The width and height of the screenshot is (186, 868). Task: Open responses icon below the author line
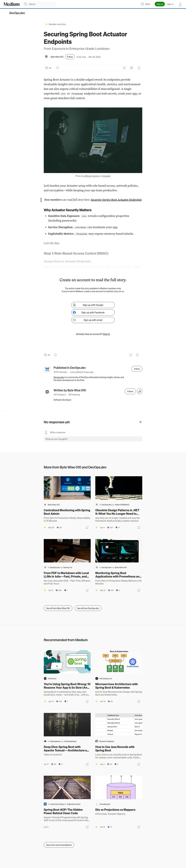[x=57, y=68]
